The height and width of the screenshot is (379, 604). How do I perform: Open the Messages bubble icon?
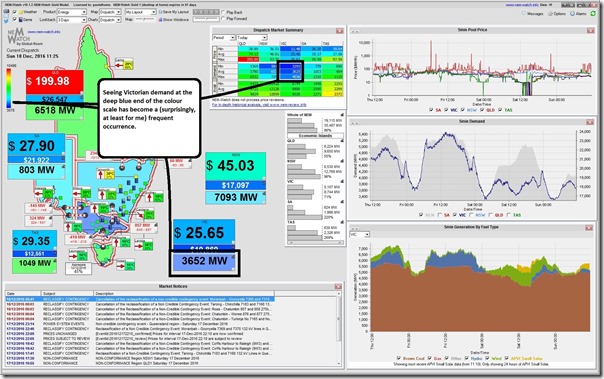(x=523, y=14)
